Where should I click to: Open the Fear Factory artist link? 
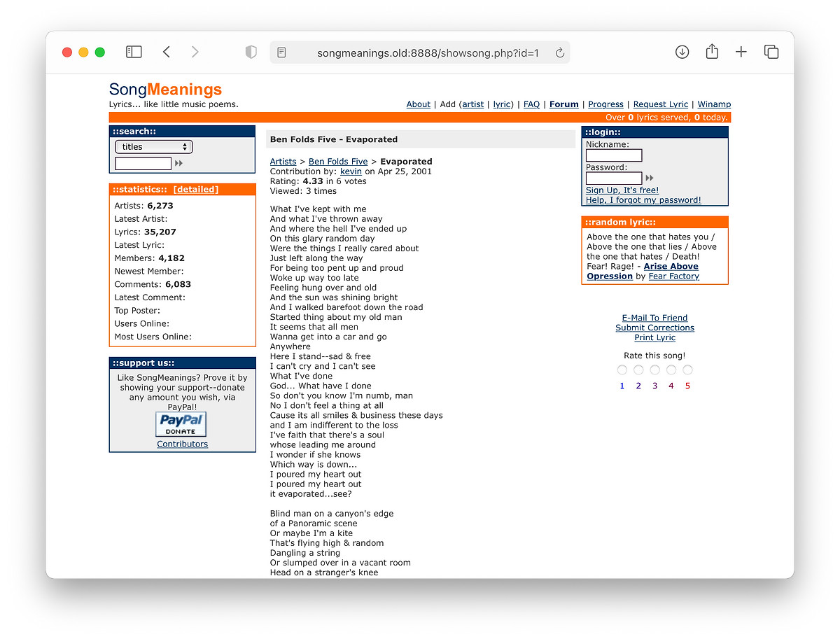pyautogui.click(x=674, y=276)
